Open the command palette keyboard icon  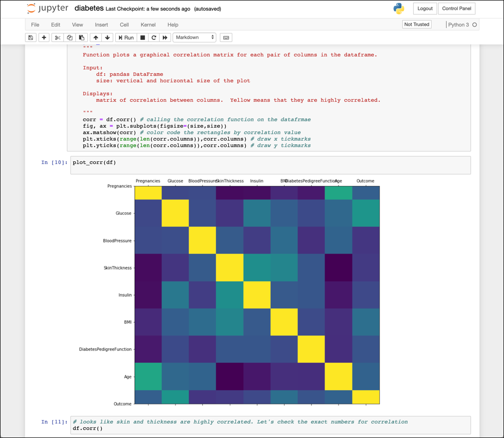226,38
